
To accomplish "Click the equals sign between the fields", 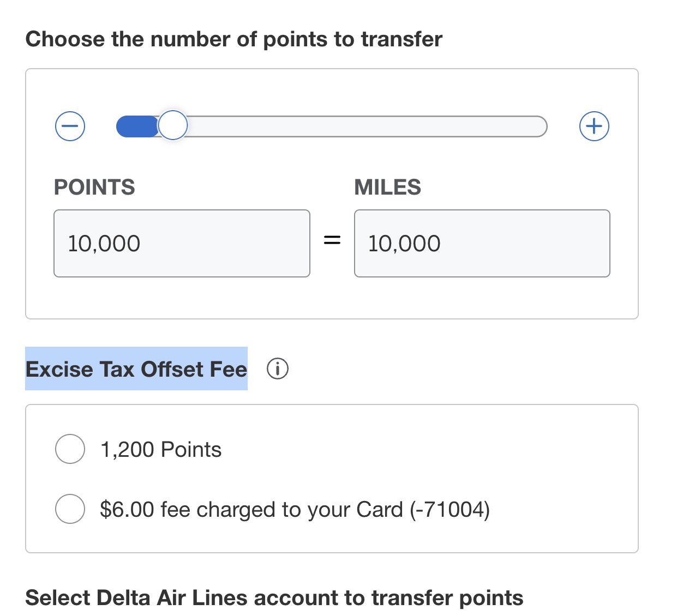I will click(332, 240).
